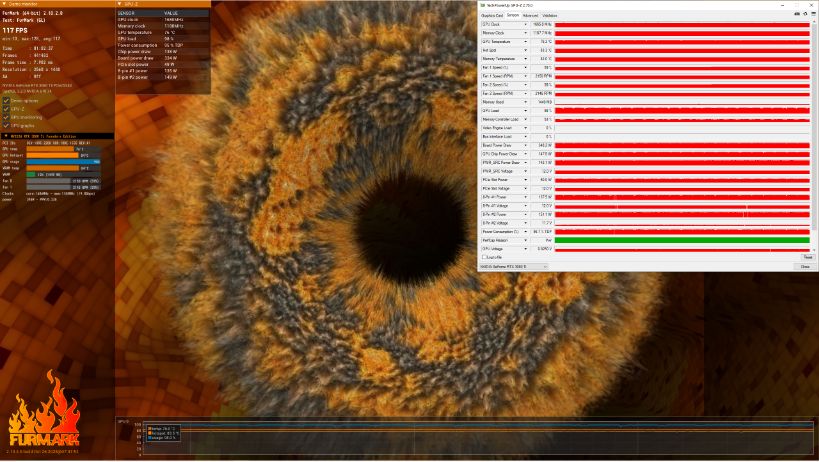Viewport: 819px width, 462px height.
Task: Open the GPU-Z hamburger menu icon
Action: click(x=813, y=14)
